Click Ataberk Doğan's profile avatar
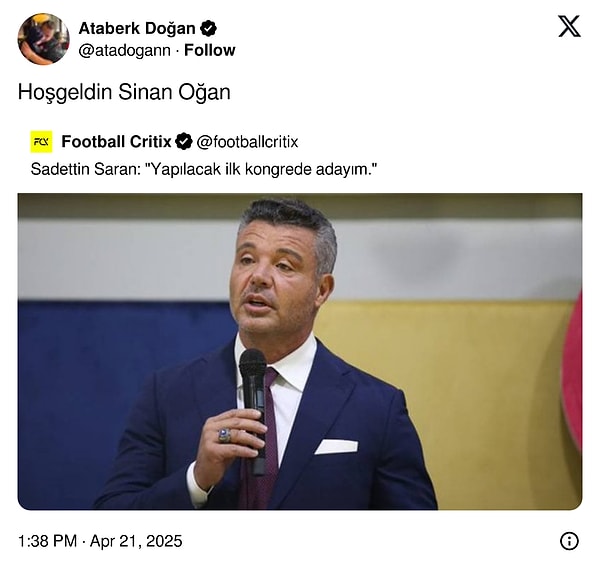Screen dimensions: 600x571 pyautogui.click(x=43, y=39)
